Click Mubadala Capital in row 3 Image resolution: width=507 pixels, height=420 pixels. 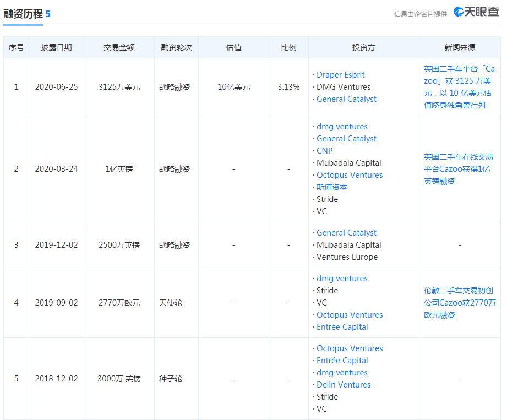coord(348,245)
